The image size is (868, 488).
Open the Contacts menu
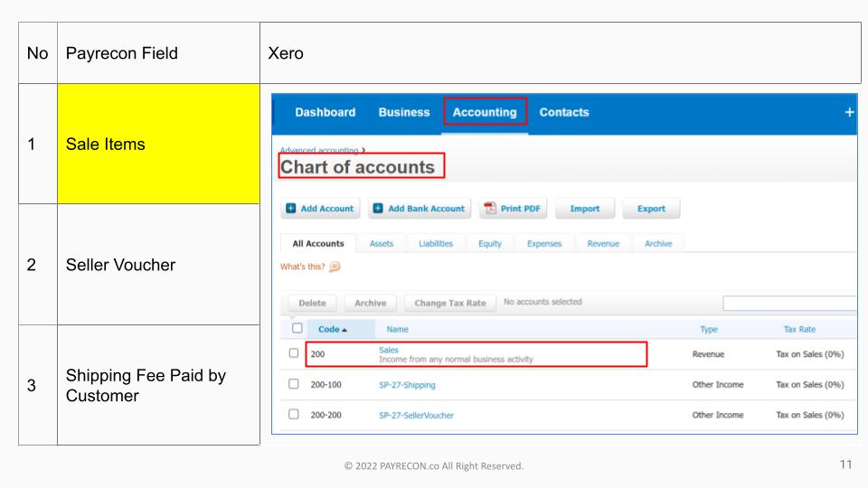(564, 112)
